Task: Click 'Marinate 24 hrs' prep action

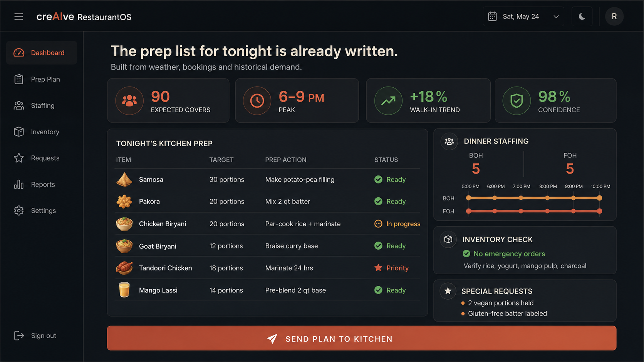Action: (289, 268)
